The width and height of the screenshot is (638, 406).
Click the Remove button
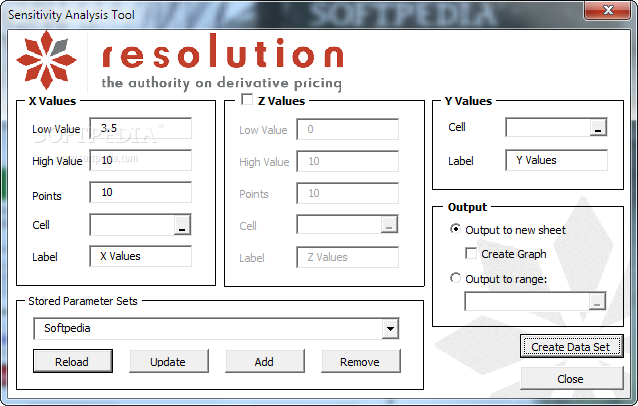tap(361, 361)
